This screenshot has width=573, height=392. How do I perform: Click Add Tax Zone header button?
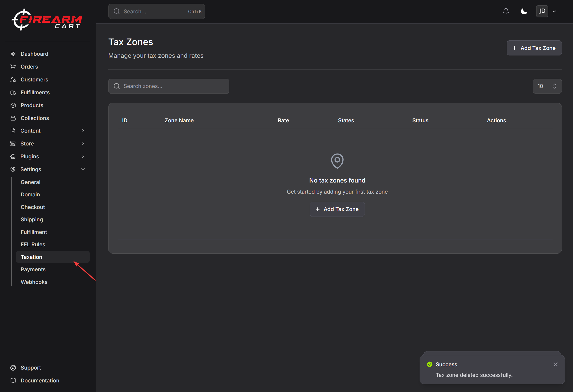[534, 48]
